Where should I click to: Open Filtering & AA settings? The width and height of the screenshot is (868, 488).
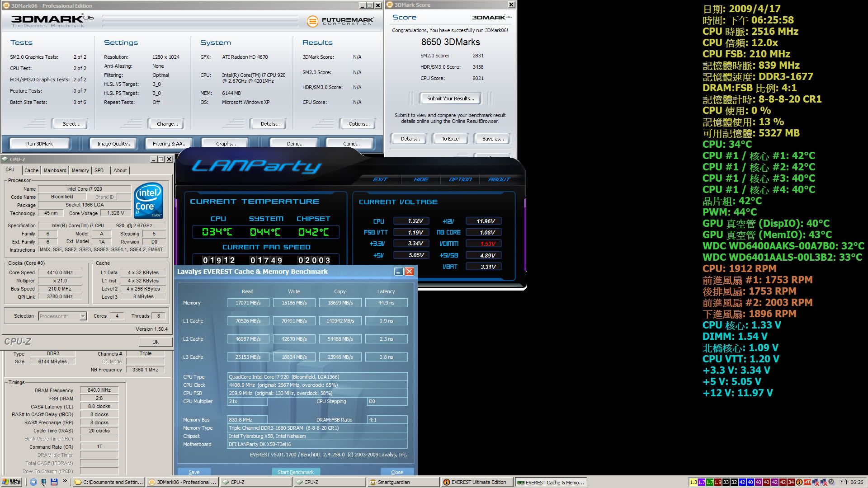[x=169, y=144]
